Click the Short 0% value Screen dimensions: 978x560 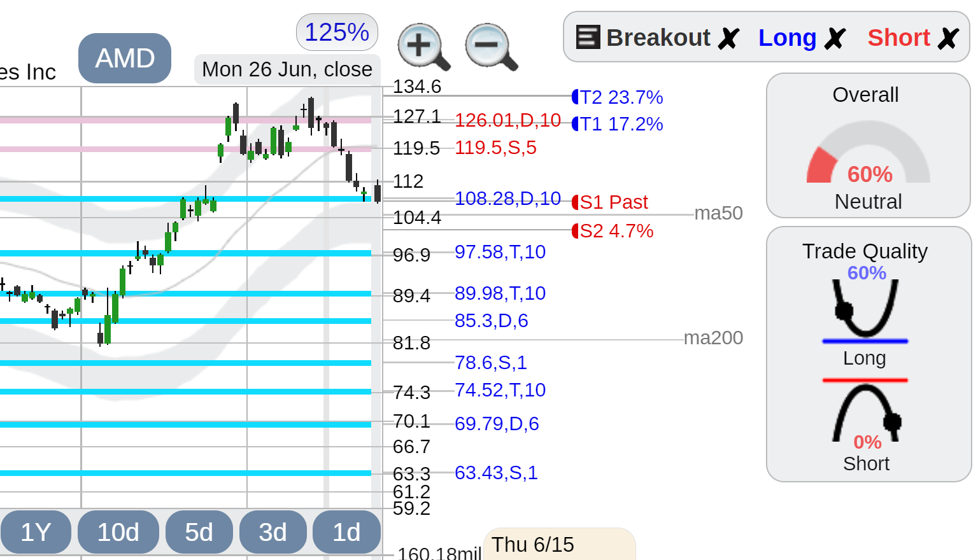click(867, 442)
